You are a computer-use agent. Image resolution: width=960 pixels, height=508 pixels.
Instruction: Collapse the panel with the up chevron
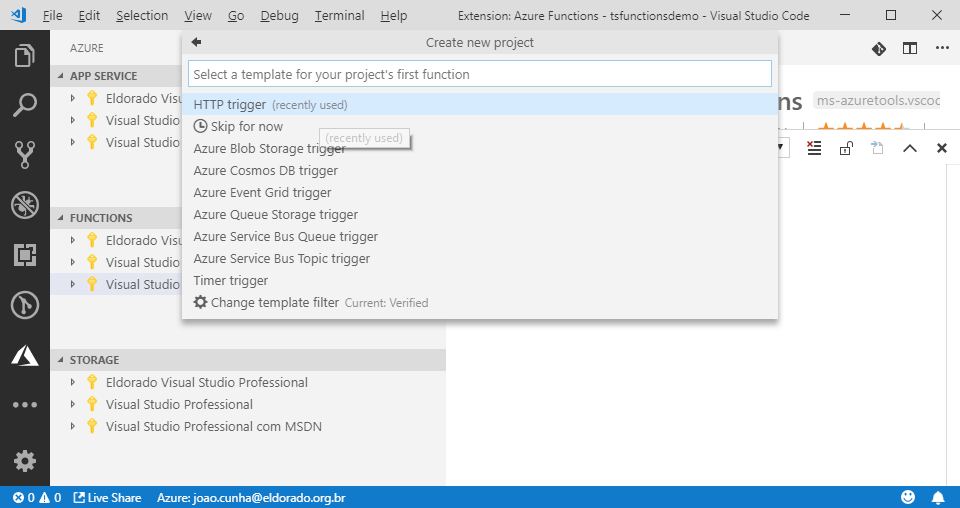[x=910, y=148]
